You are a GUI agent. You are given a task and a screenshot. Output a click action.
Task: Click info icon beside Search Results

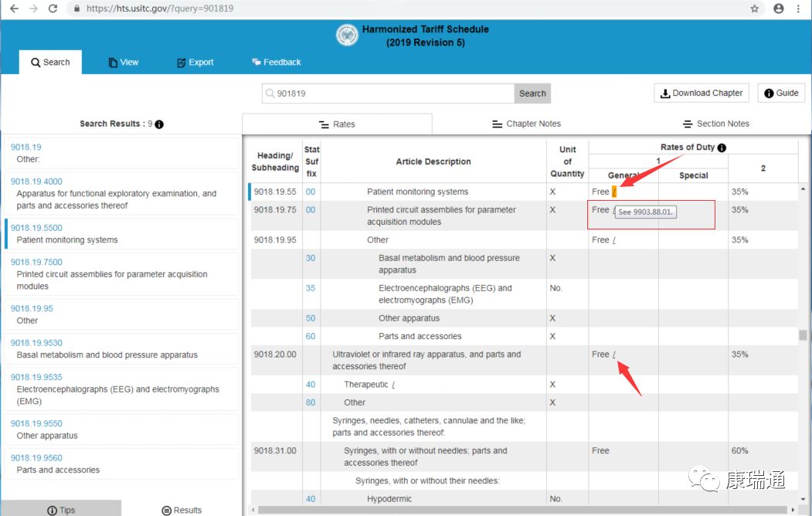[159, 124]
